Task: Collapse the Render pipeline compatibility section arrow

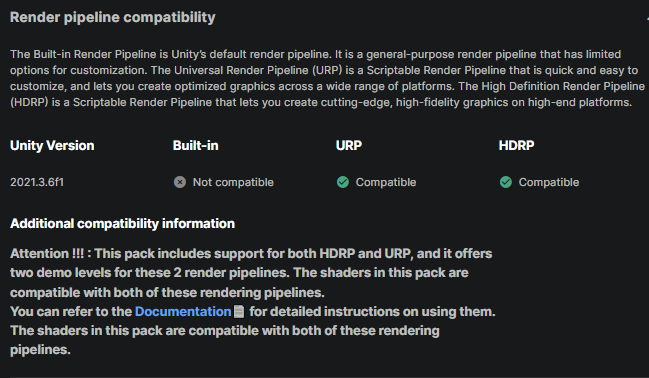Action: point(647,18)
